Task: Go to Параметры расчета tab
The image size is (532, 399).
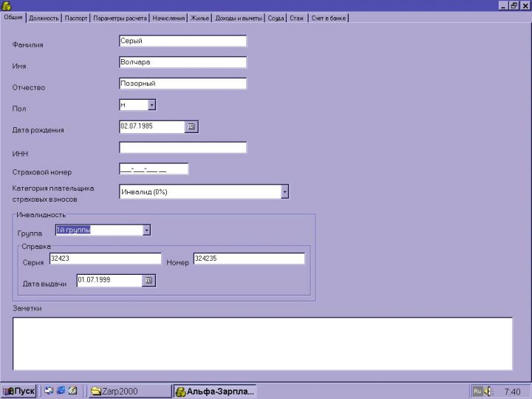Action: coord(120,18)
